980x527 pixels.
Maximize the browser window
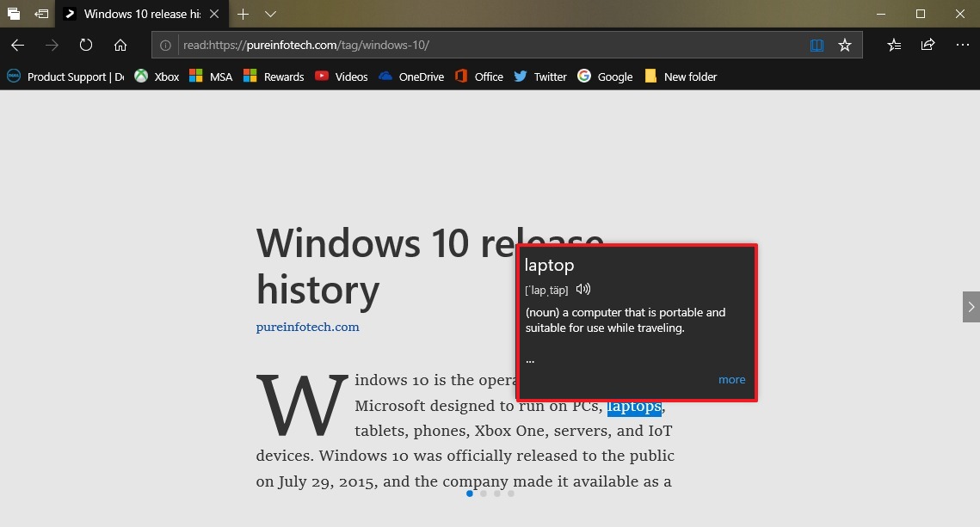point(921,14)
